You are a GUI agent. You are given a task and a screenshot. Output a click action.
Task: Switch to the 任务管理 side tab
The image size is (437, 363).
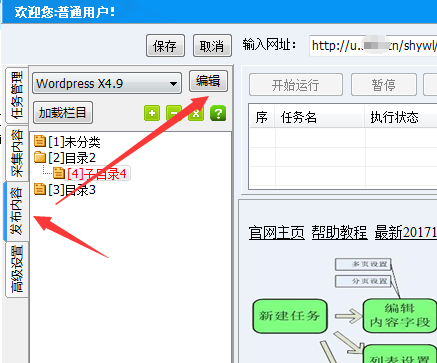click(x=17, y=95)
